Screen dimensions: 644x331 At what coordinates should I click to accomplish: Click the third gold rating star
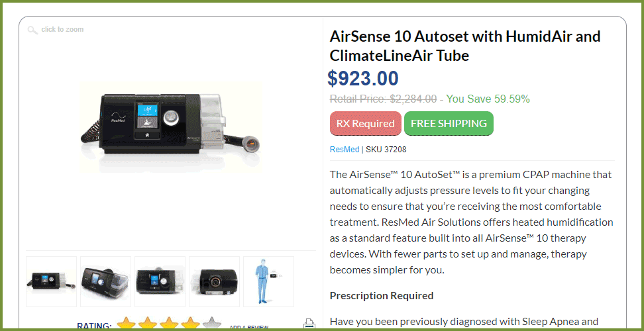pyautogui.click(x=169, y=323)
